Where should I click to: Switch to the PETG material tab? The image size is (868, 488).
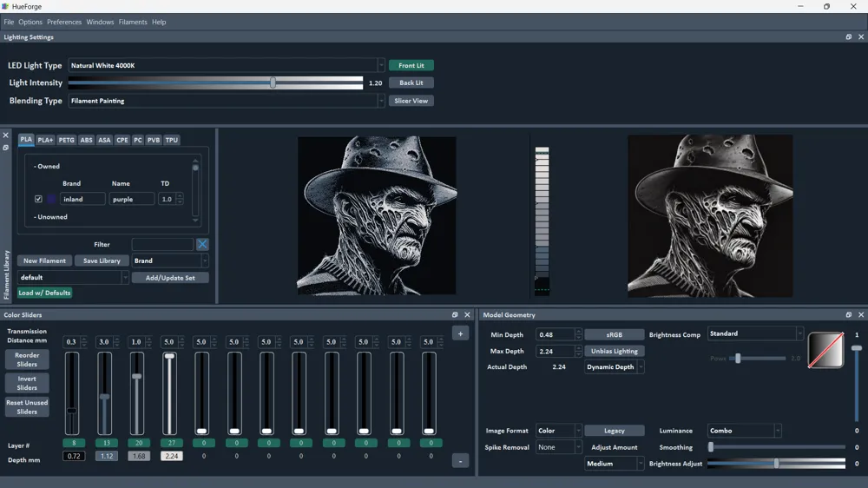(67, 140)
